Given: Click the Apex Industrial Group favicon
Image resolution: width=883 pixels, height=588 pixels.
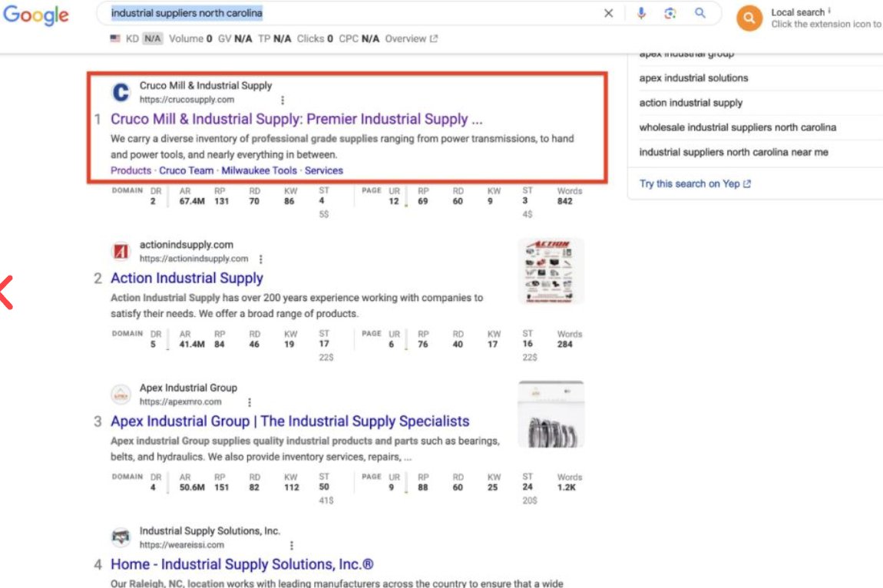Looking at the screenshot, I should (121, 395).
